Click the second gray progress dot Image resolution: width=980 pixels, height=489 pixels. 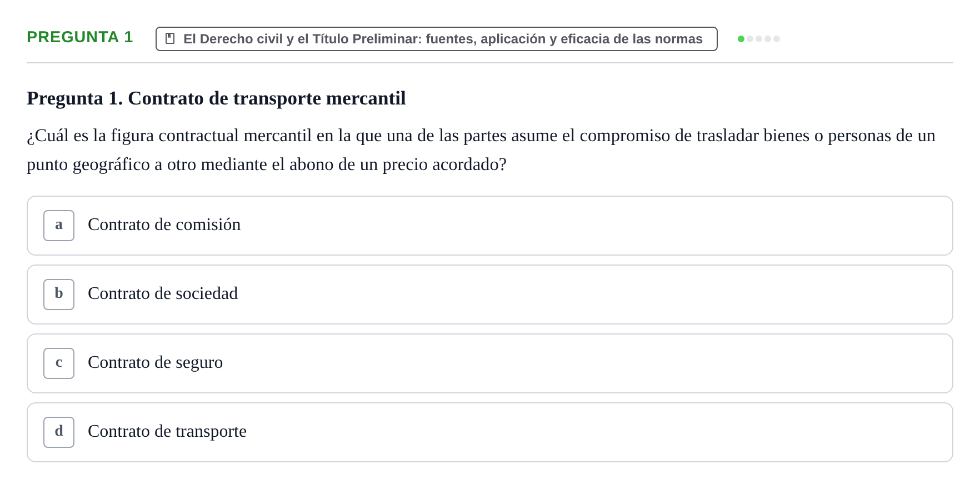750,39
